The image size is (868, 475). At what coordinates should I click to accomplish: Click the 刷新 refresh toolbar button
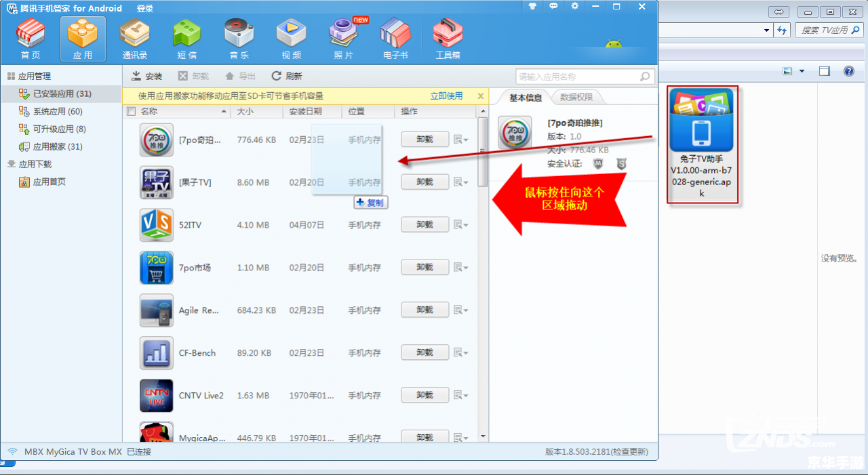point(286,77)
